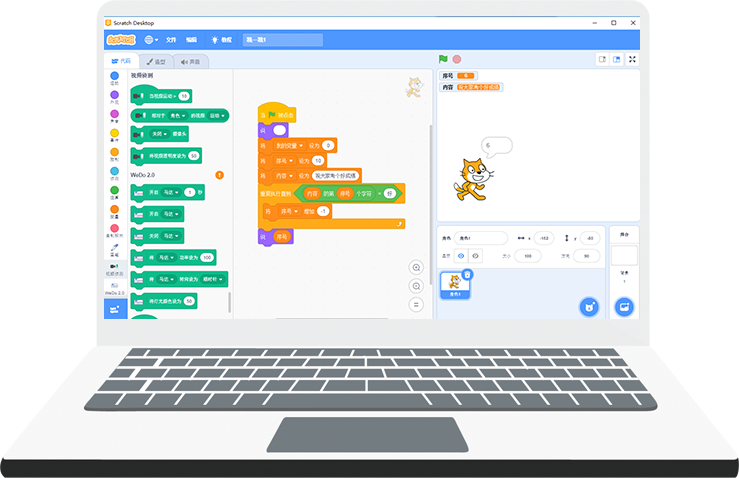The image size is (739, 478).
Task: Open the Video Sensing extension category
Action: pyautogui.click(x=115, y=269)
